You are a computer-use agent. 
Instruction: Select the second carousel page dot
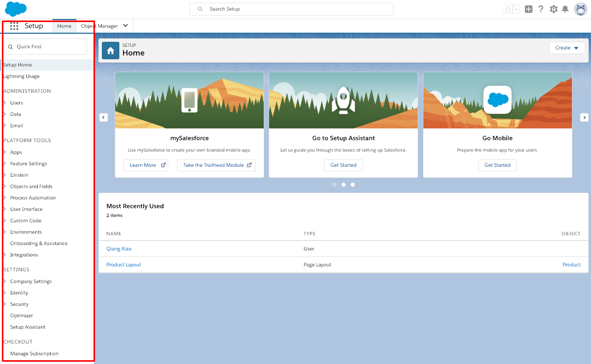pyautogui.click(x=344, y=185)
